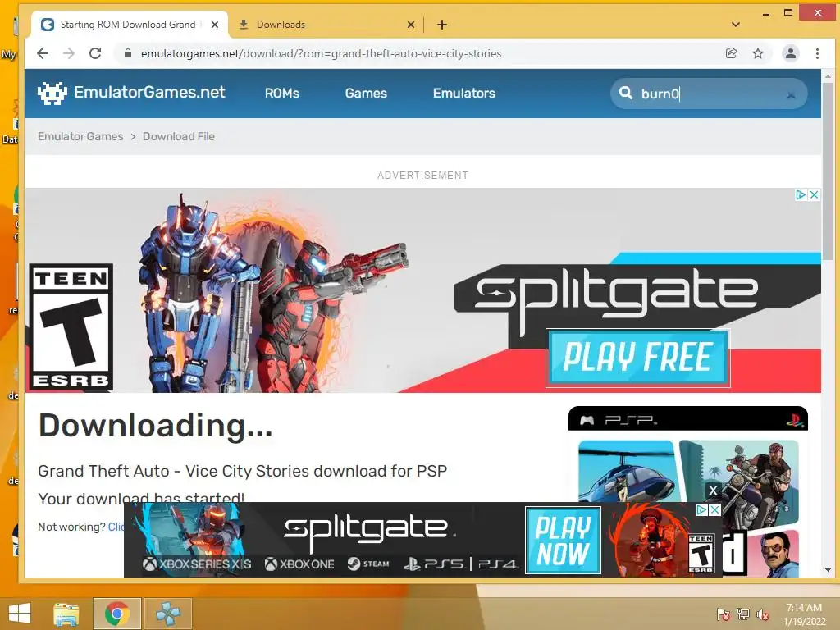Click the PLAY FREE ad button

[637, 358]
